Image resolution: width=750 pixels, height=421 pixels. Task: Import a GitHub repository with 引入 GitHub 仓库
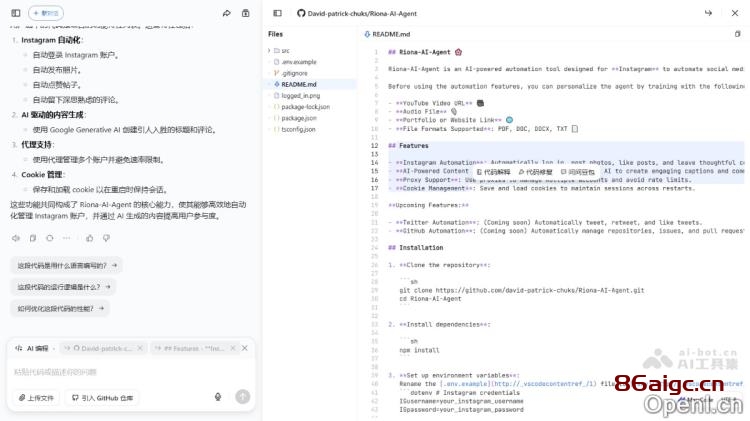(x=102, y=398)
